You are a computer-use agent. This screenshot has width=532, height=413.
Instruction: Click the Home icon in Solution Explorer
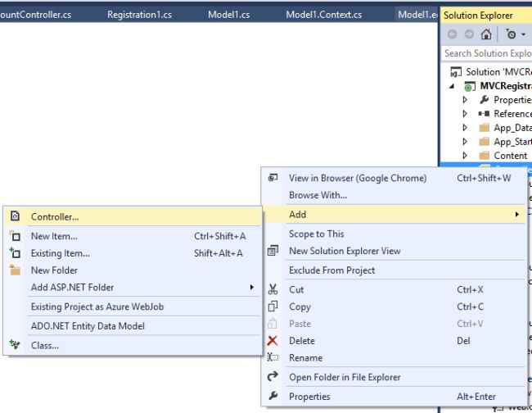point(486,34)
